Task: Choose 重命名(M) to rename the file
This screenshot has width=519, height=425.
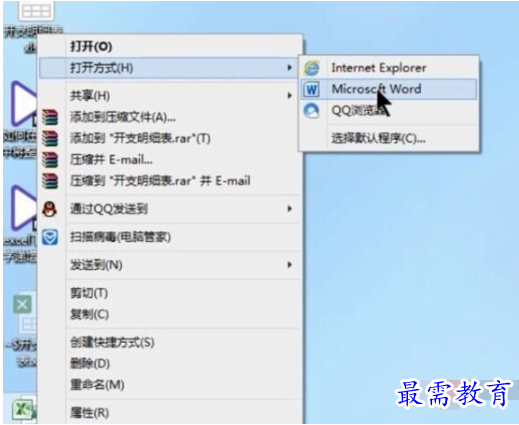Action: tap(170, 385)
